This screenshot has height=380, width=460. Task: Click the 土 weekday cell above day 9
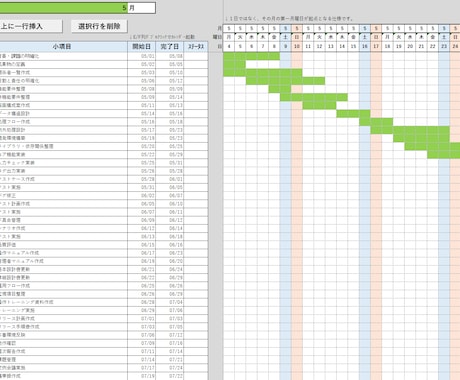click(x=285, y=37)
